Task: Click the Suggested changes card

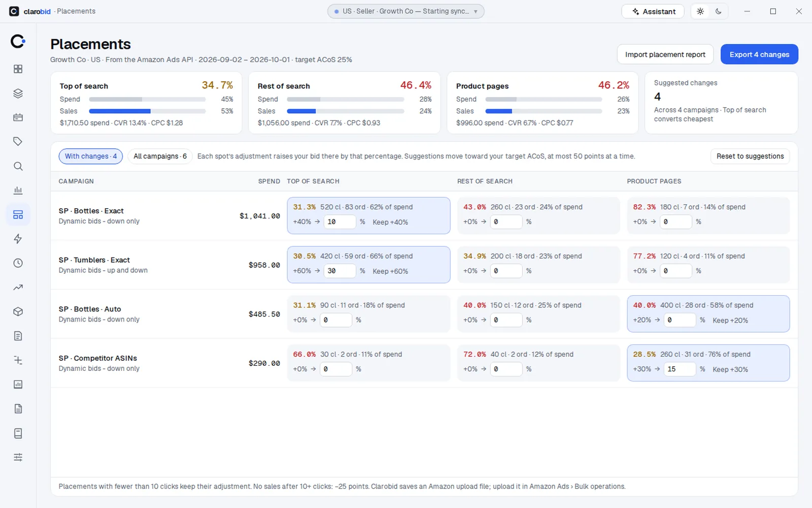Action: coord(721,103)
